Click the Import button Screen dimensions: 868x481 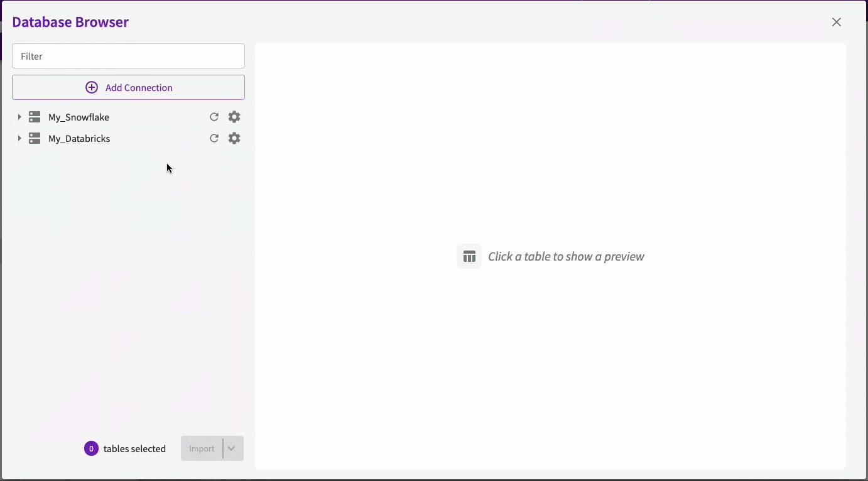pyautogui.click(x=202, y=448)
